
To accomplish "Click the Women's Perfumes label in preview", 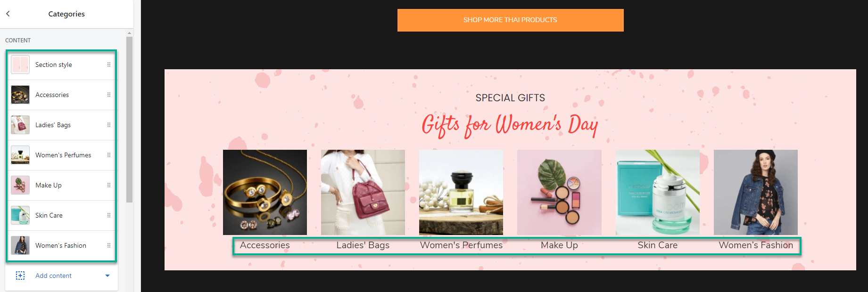I will tap(461, 245).
